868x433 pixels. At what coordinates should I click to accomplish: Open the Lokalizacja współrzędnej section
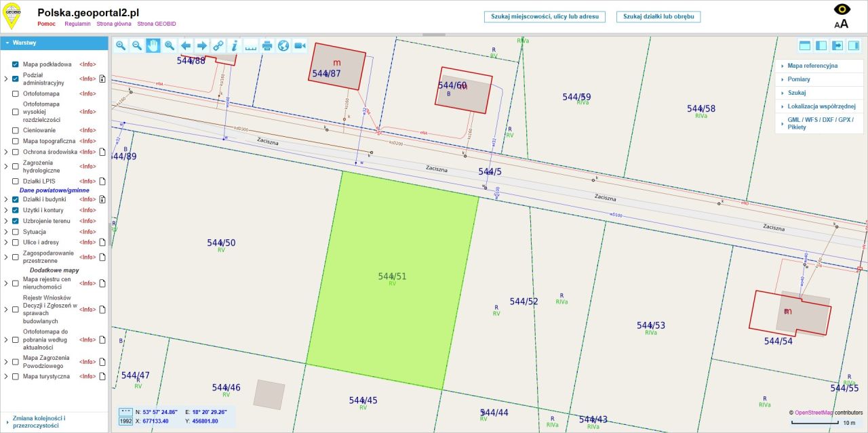[819, 106]
